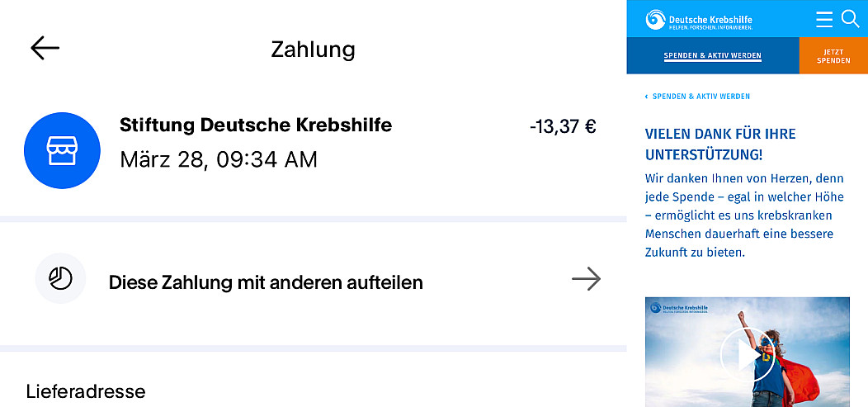
Task: Follow the 'Spenden & Aktiv werden' breadcrumb link
Action: click(701, 97)
